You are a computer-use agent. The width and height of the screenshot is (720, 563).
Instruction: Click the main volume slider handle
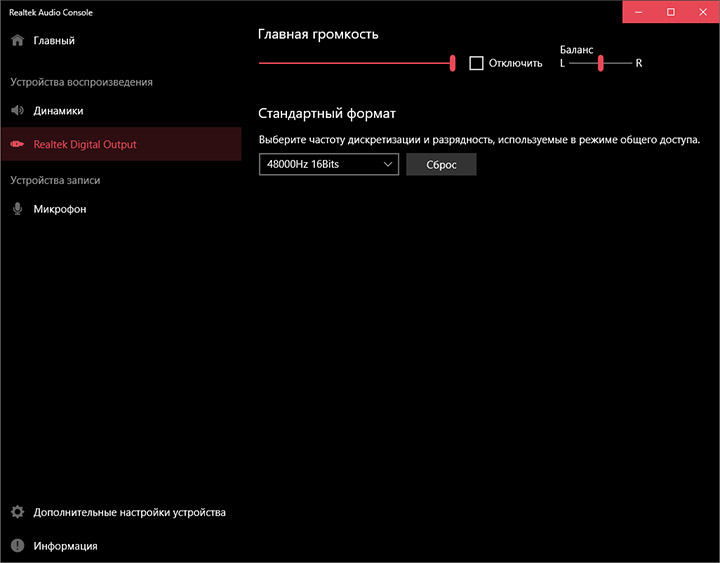453,63
